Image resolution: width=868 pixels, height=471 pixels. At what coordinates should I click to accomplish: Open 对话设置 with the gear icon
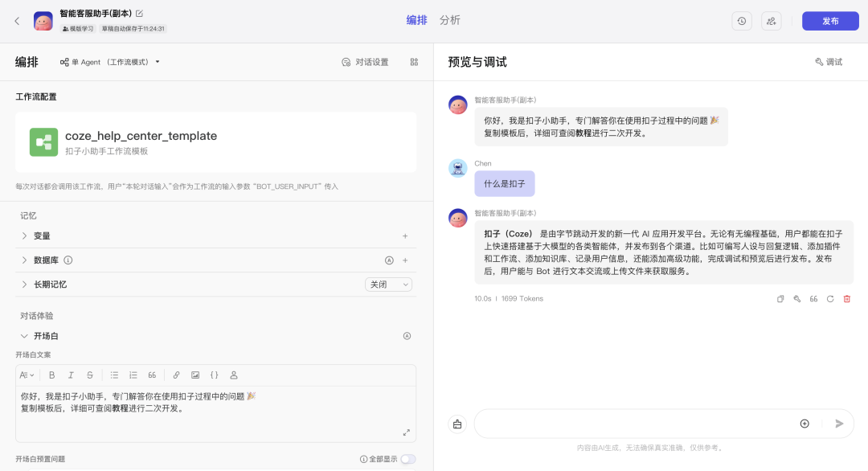click(x=366, y=62)
